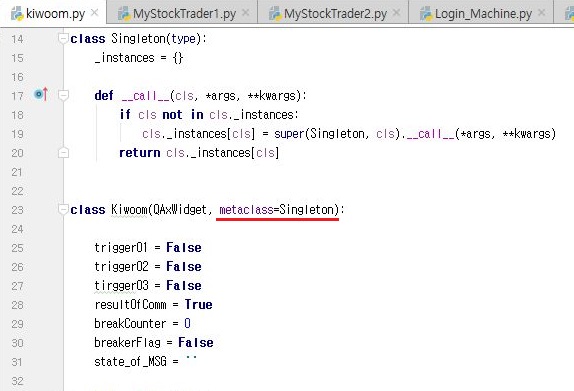Close the MyStockTrader2.py tab

click(396, 13)
